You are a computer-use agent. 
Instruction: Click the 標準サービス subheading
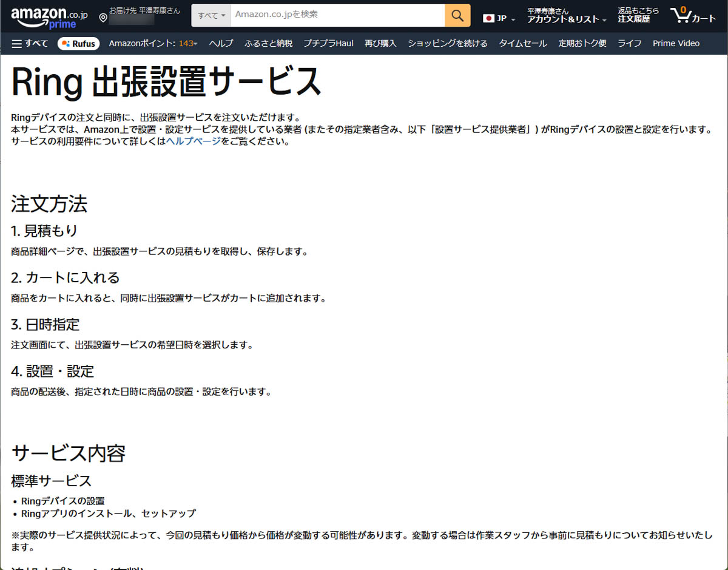51,481
